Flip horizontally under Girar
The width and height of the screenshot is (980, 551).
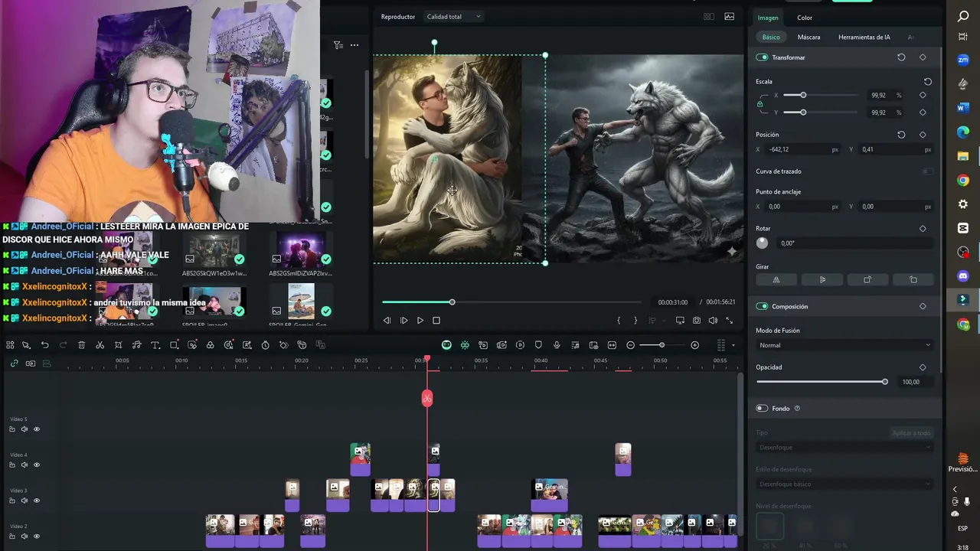click(x=776, y=279)
